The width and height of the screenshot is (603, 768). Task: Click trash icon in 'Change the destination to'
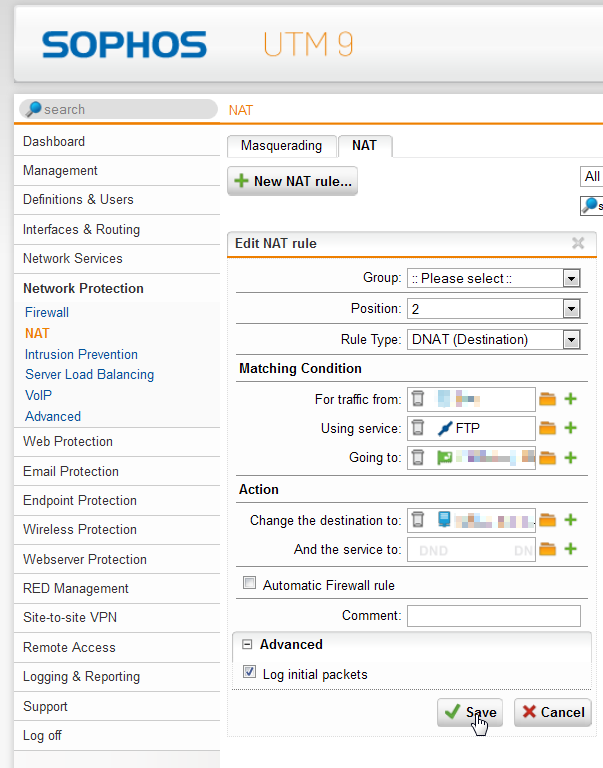click(x=418, y=519)
